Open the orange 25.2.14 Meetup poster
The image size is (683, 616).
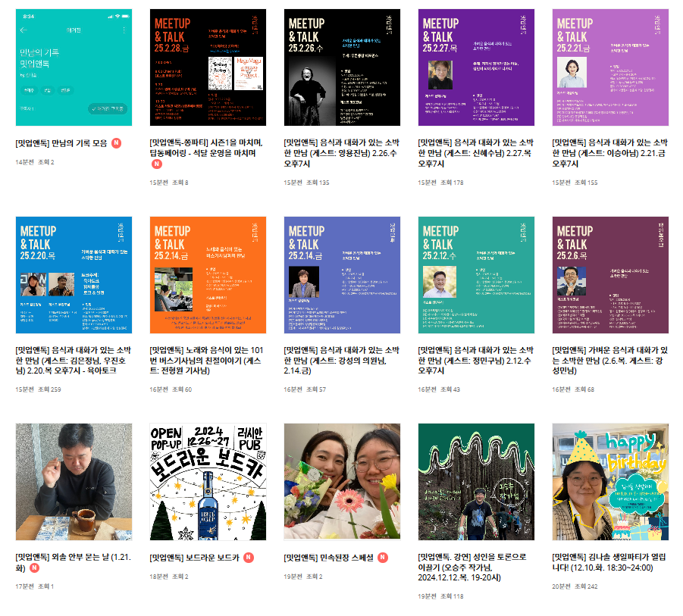(208, 275)
